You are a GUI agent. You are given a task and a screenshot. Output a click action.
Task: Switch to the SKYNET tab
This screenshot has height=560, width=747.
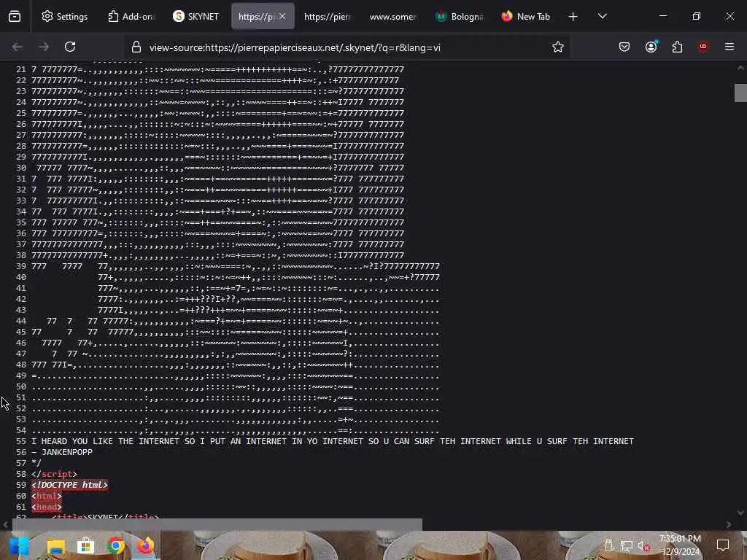(196, 17)
